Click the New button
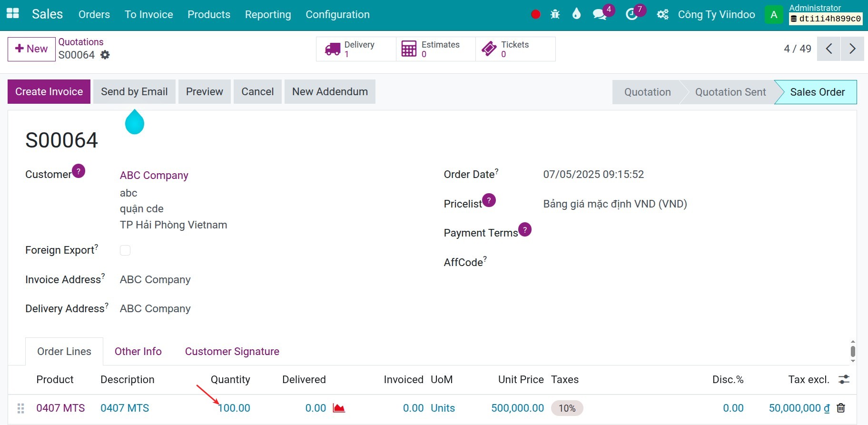 point(31,49)
